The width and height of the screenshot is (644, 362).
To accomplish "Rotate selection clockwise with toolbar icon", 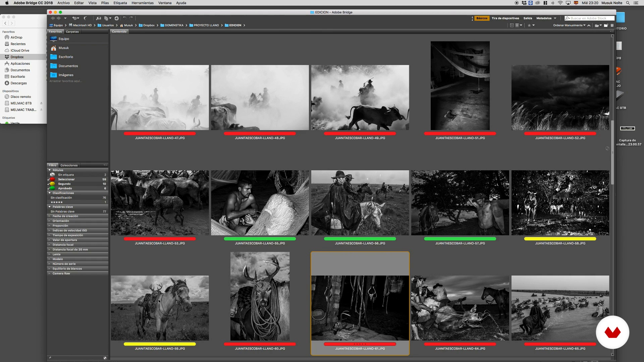I will point(131,18).
